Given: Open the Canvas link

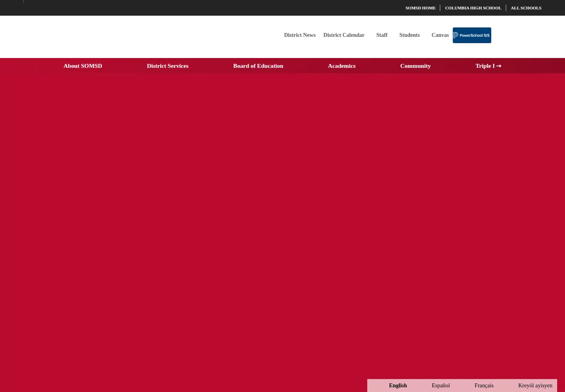Looking at the screenshot, I should pyautogui.click(x=440, y=35).
